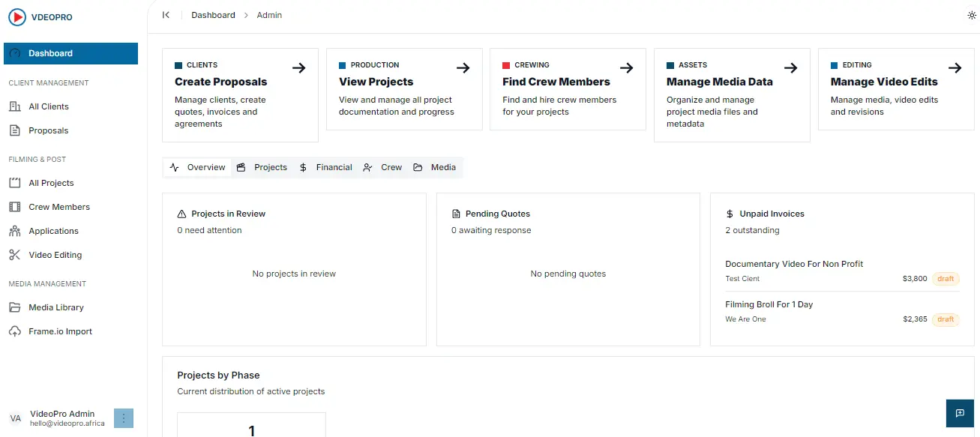
Task: Click the Crew Members film strip icon
Action: click(15, 207)
